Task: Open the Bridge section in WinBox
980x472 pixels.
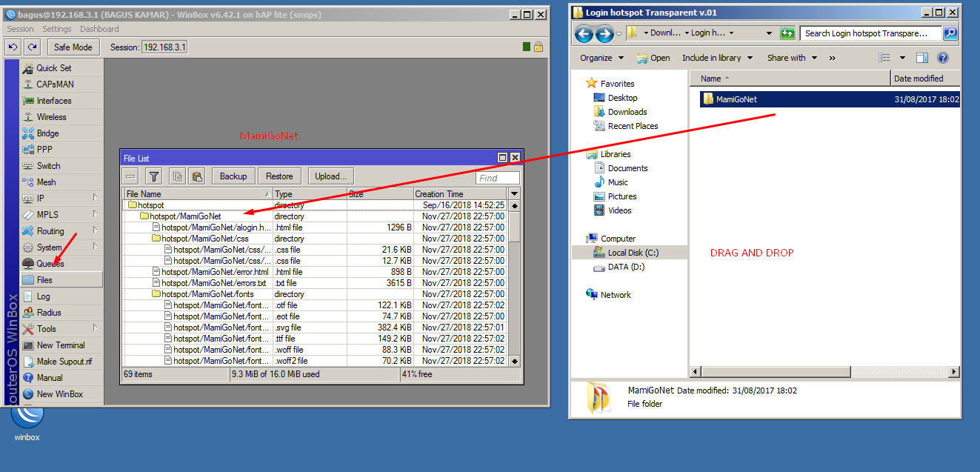Action: (41, 133)
